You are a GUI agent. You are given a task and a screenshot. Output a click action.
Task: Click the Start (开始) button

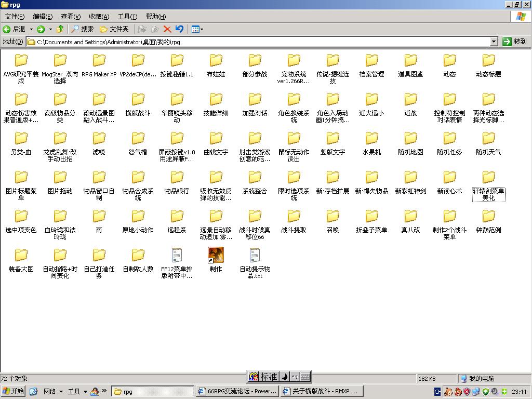click(x=13, y=392)
